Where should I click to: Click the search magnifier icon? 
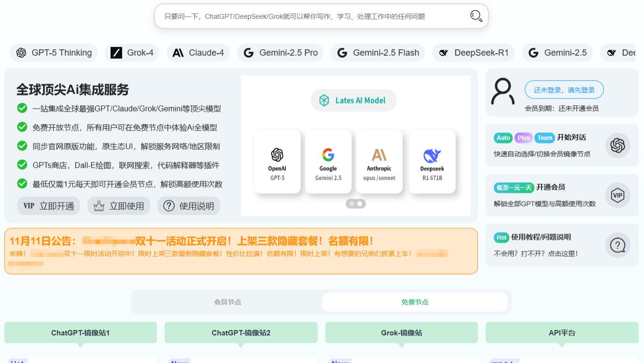click(476, 16)
